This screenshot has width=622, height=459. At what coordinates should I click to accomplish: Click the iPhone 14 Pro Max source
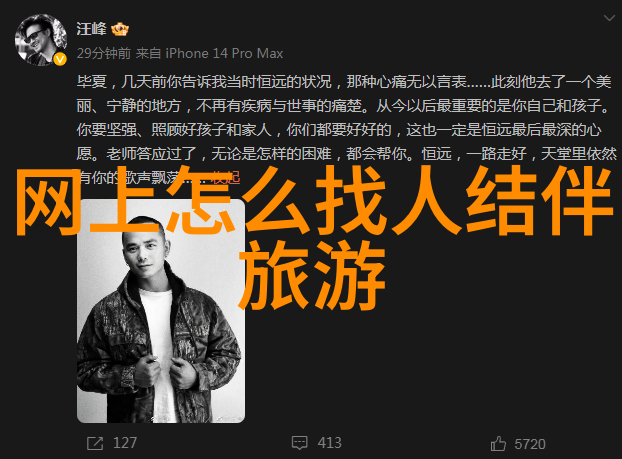[x=224, y=53]
